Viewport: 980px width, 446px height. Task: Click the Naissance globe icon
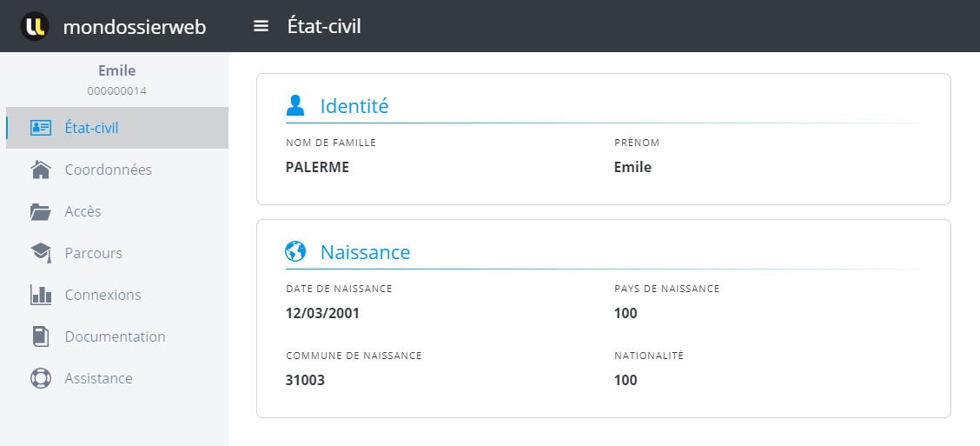tap(295, 252)
